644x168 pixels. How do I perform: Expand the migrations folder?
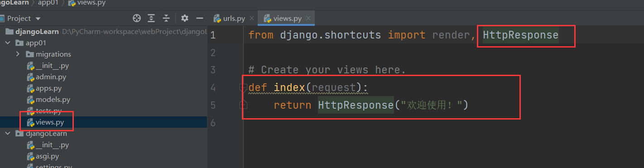coord(17,54)
